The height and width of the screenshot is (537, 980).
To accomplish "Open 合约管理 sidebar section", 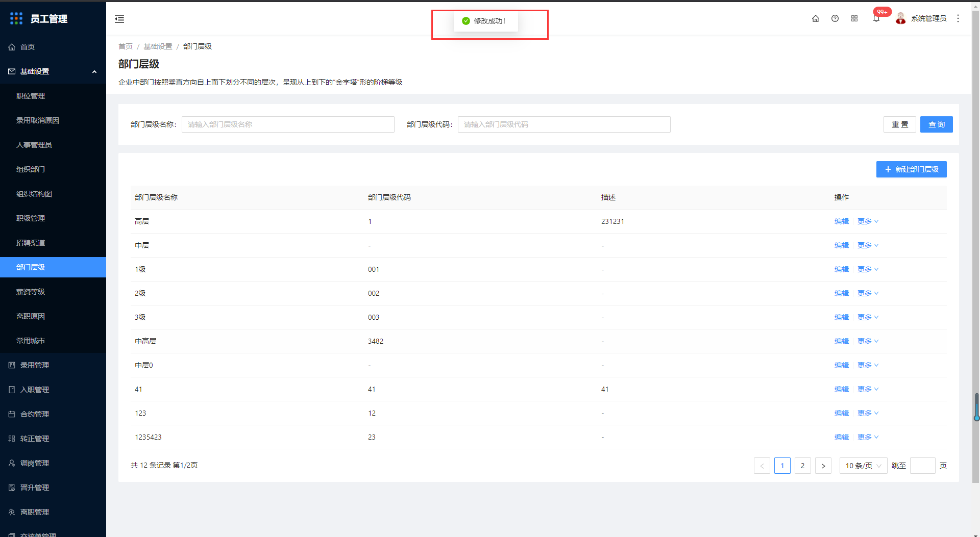I will pyautogui.click(x=53, y=414).
